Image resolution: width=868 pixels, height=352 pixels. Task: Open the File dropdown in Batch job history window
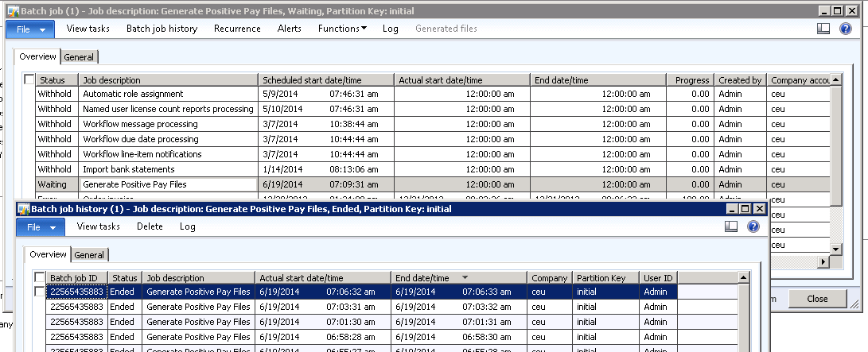pyautogui.click(x=40, y=226)
